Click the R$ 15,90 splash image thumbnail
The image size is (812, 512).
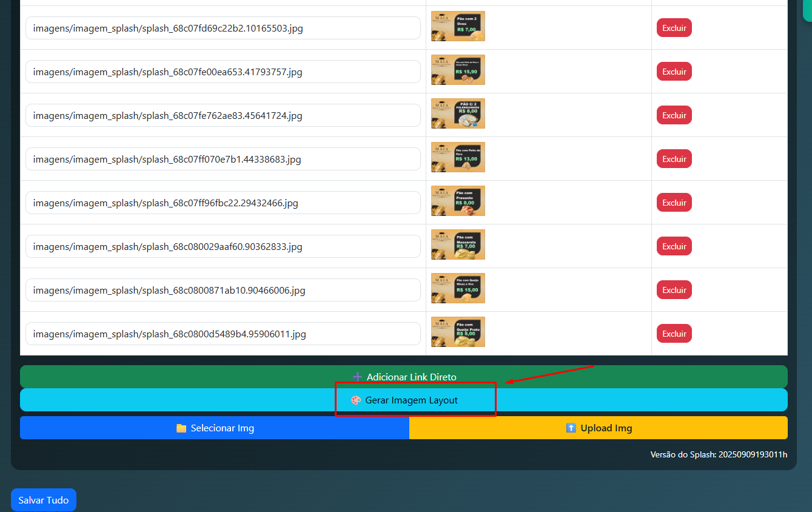(x=458, y=70)
